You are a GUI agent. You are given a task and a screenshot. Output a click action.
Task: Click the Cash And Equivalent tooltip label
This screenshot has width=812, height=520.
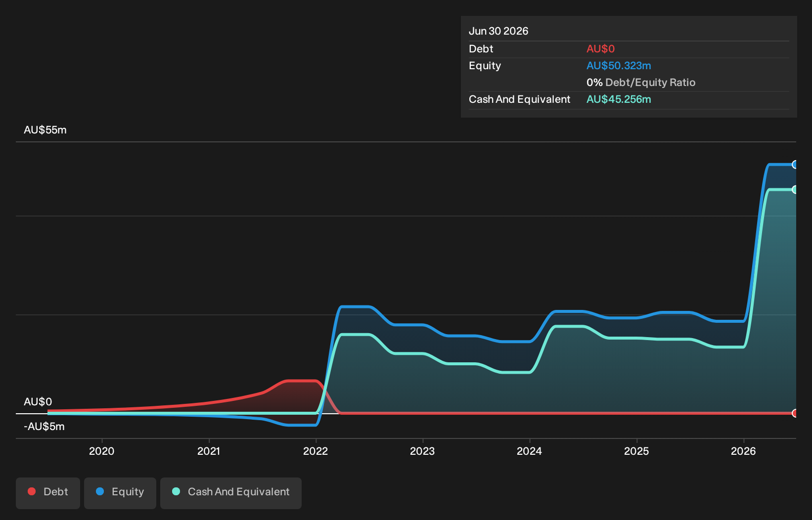tap(519, 99)
